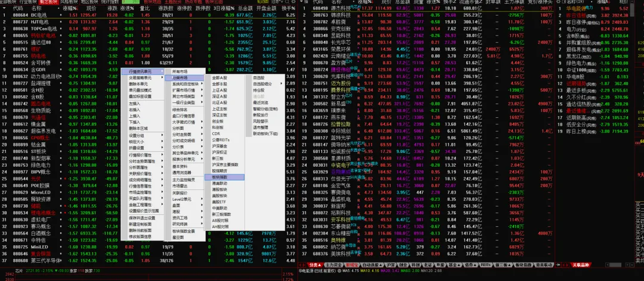644x281 pixels.
Task: Select 美股ETF in the market list
Action: click(224, 201)
